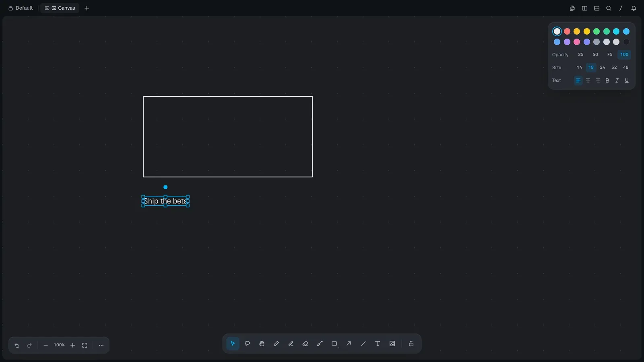Set opacity to 50

595,55
